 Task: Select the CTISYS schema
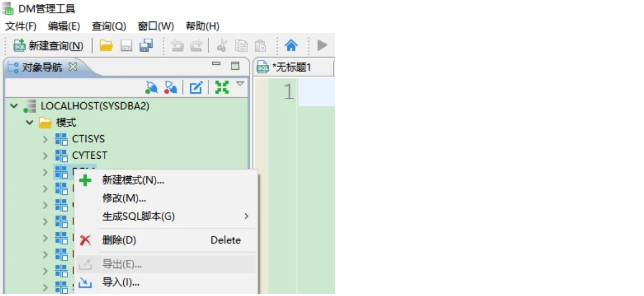[89, 139]
